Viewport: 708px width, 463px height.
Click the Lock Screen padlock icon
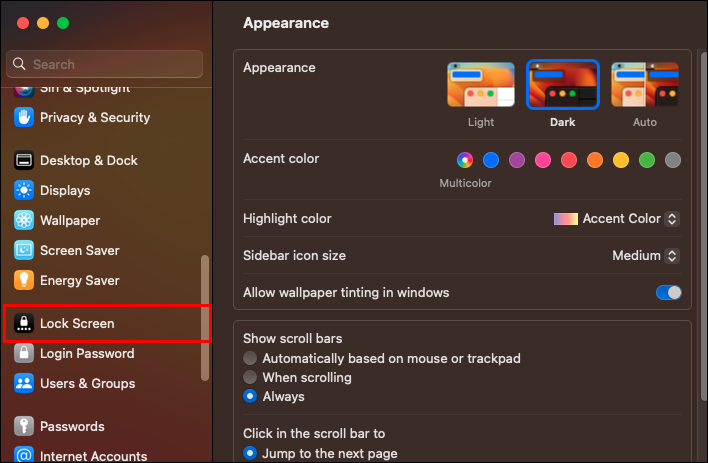point(24,323)
